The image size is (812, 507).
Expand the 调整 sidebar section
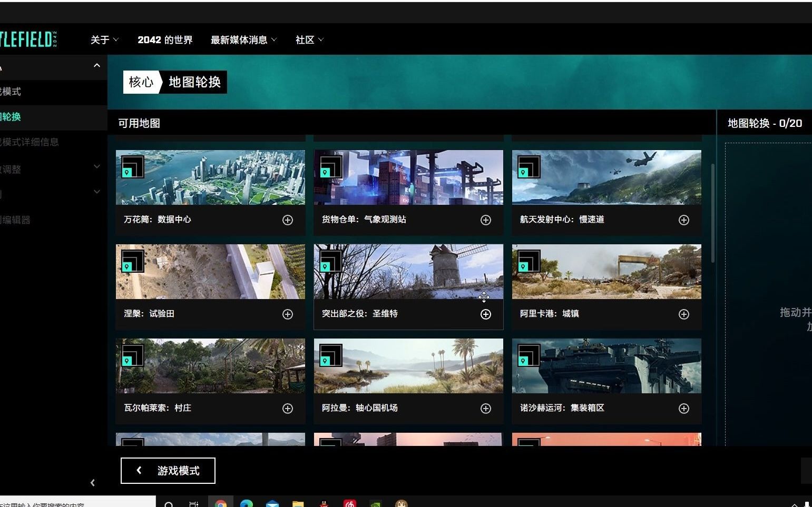(97, 167)
